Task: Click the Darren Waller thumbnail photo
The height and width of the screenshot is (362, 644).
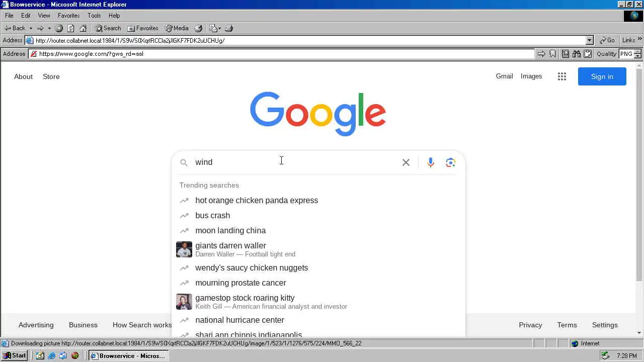Action: 184,249
